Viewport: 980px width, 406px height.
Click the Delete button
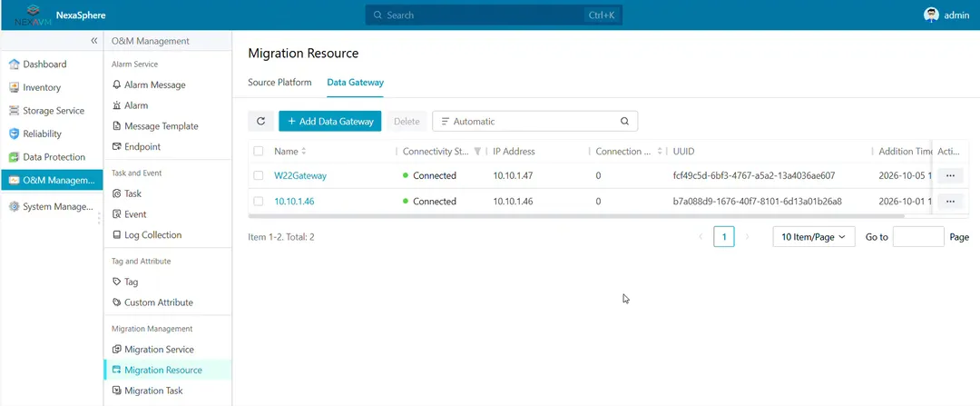407,122
